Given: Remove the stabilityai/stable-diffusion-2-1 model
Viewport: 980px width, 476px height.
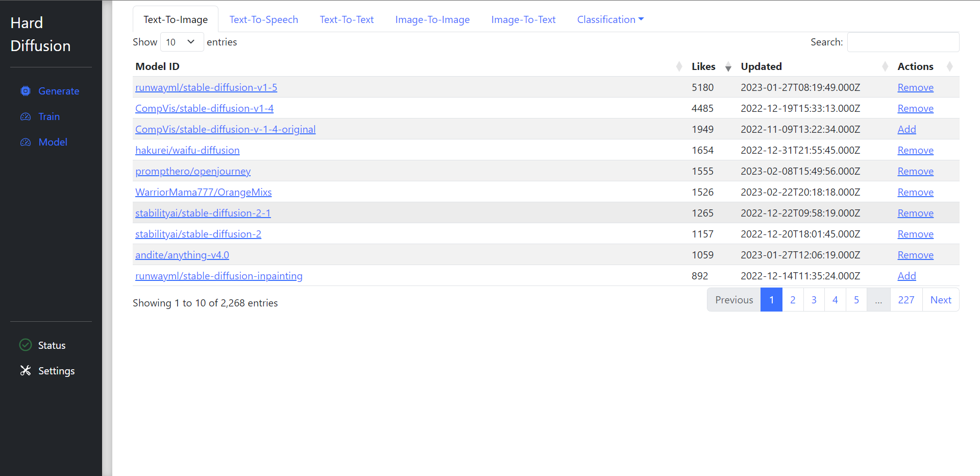Looking at the screenshot, I should [x=915, y=213].
